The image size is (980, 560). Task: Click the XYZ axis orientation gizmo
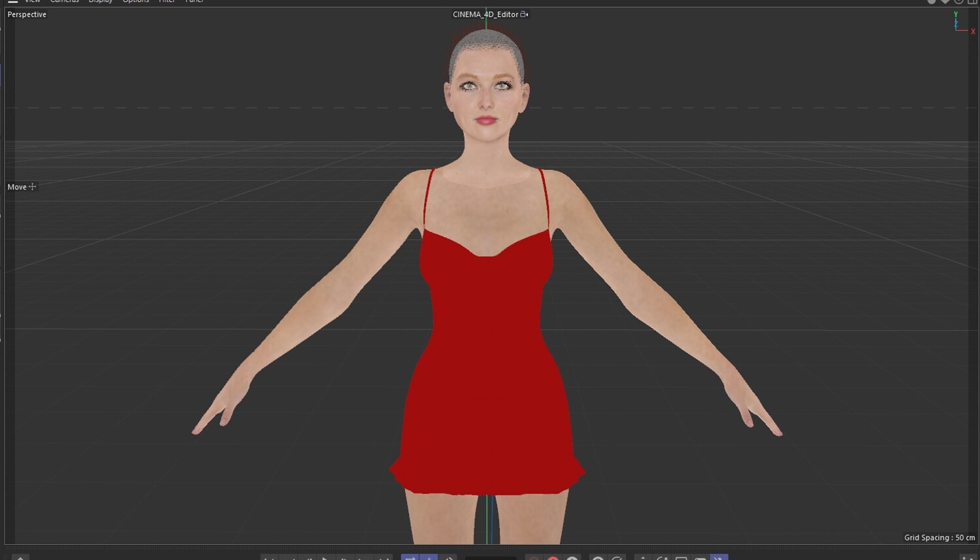click(963, 23)
